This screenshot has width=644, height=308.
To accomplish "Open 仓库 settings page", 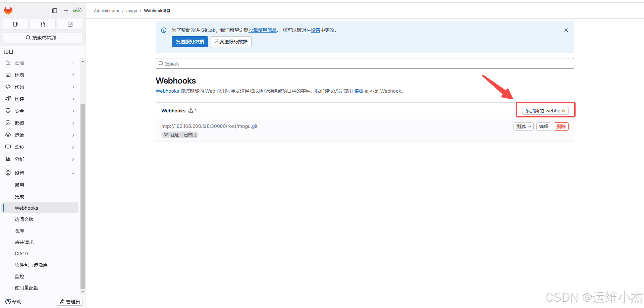I will point(40,231).
